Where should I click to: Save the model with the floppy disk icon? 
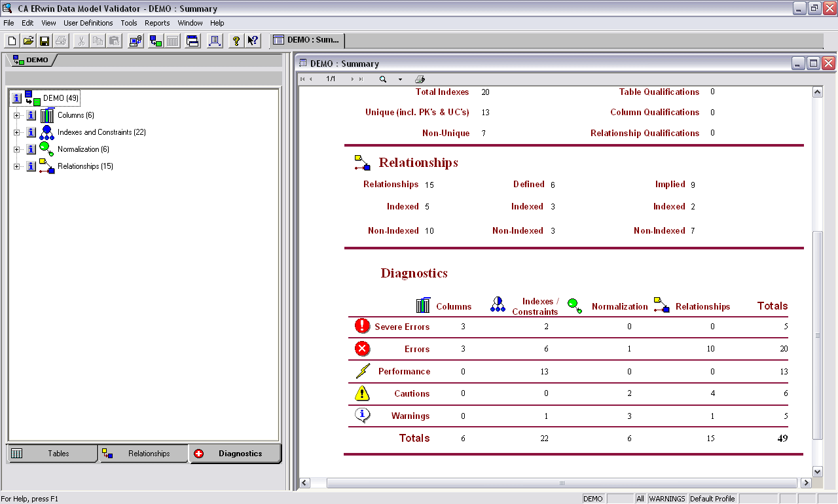45,41
